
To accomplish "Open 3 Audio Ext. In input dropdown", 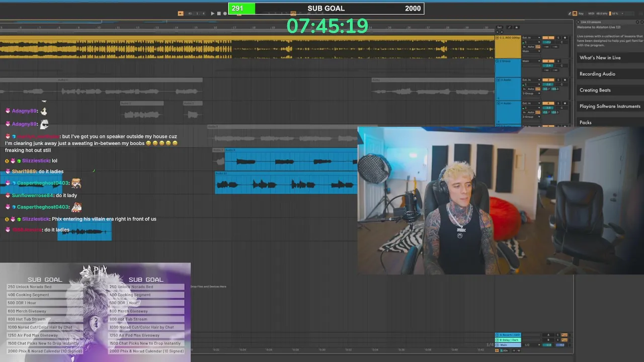I will point(531,80).
